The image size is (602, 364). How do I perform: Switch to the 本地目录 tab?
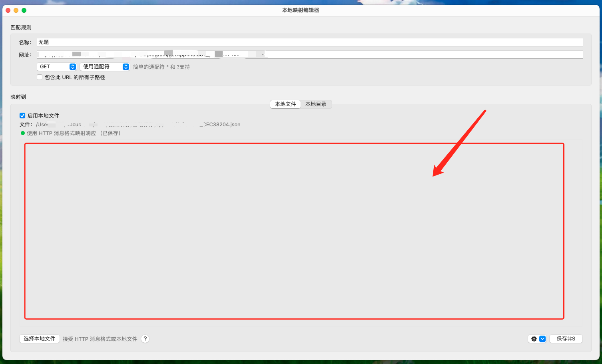click(316, 104)
